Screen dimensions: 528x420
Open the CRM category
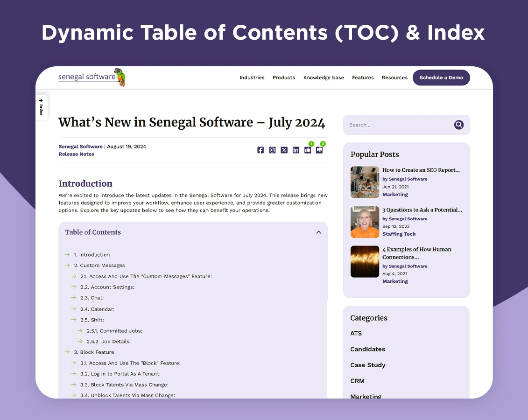[x=357, y=381]
